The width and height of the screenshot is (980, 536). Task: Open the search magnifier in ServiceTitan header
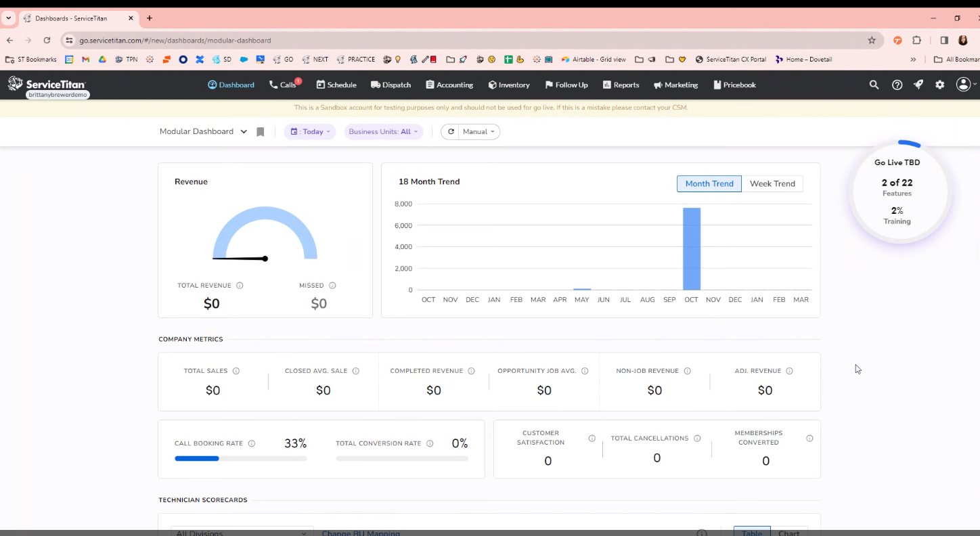[874, 85]
